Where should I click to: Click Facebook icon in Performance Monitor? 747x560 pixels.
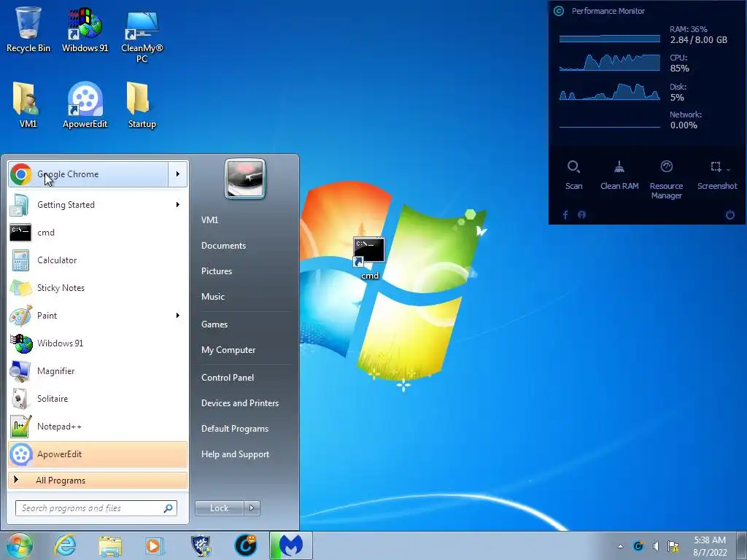click(x=565, y=215)
